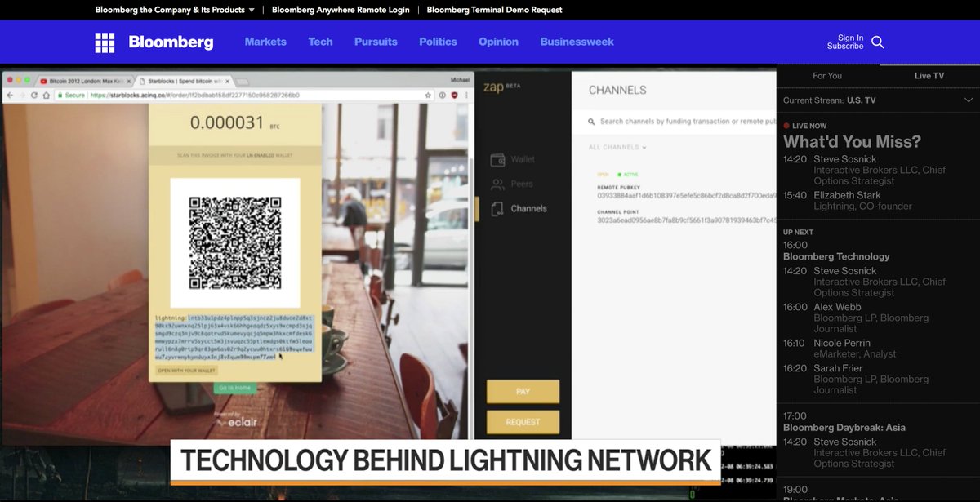This screenshot has width=980, height=502.
Task: Click the REQUEST button in zap
Action: [x=523, y=422]
